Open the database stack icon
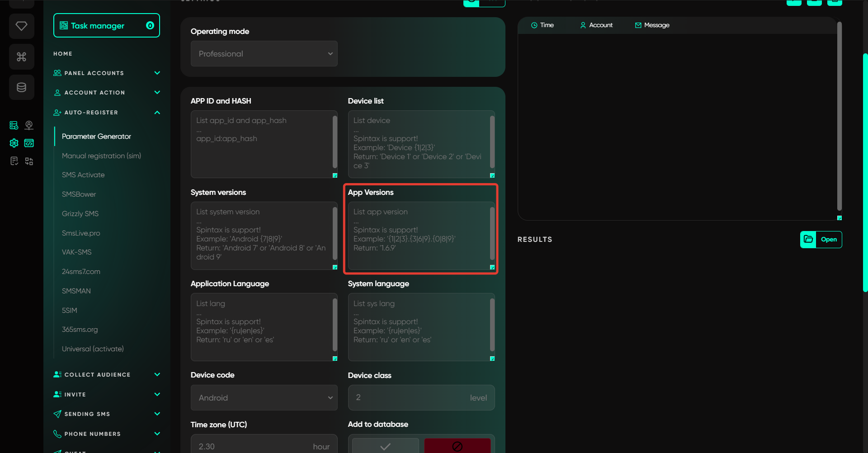 pos(21,87)
